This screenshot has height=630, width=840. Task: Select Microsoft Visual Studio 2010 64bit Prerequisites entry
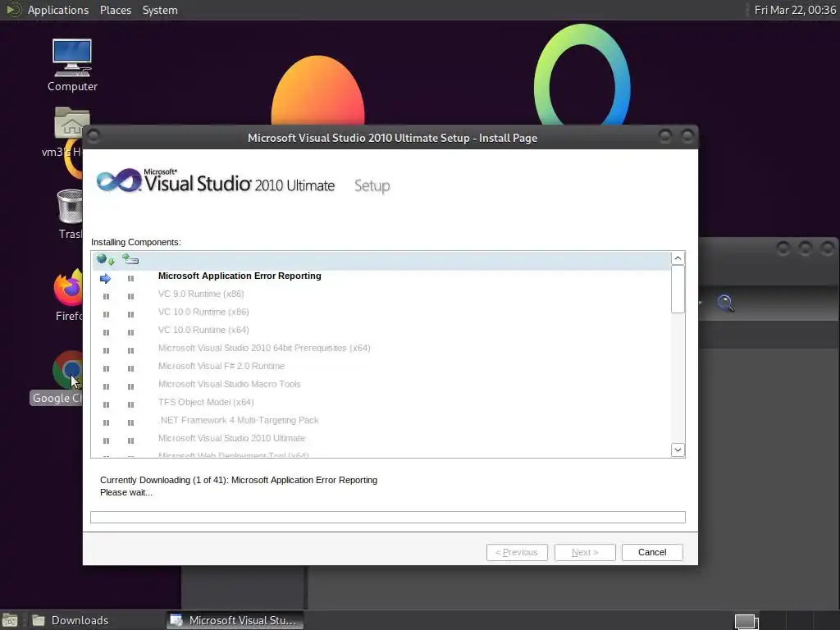pyautogui.click(x=264, y=348)
